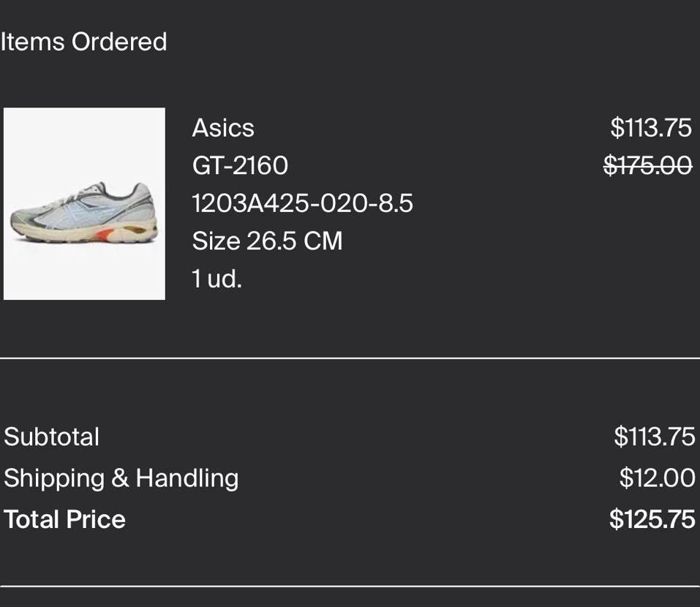Click the GT-2160 product name
The image size is (700, 607).
coord(240,165)
